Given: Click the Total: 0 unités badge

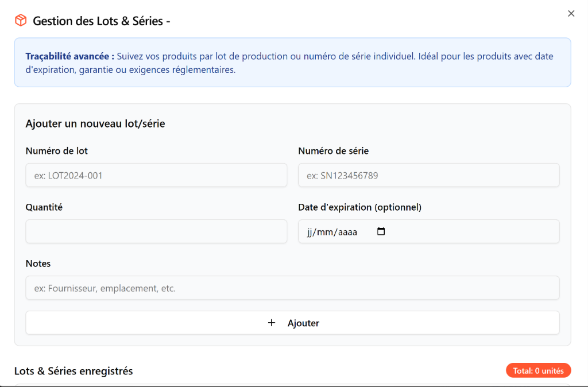Looking at the screenshot, I should (538, 370).
